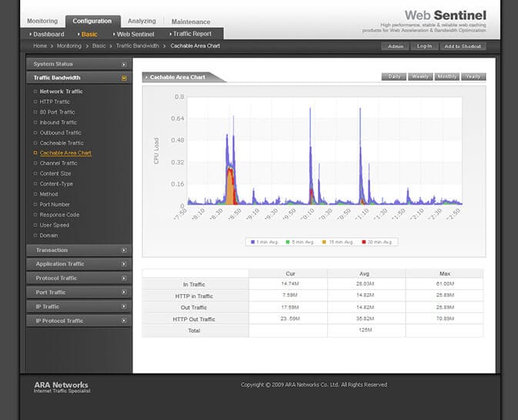Open 80 Port Traffic in sidebar
Screen dimensions: 518x420
[57, 112]
